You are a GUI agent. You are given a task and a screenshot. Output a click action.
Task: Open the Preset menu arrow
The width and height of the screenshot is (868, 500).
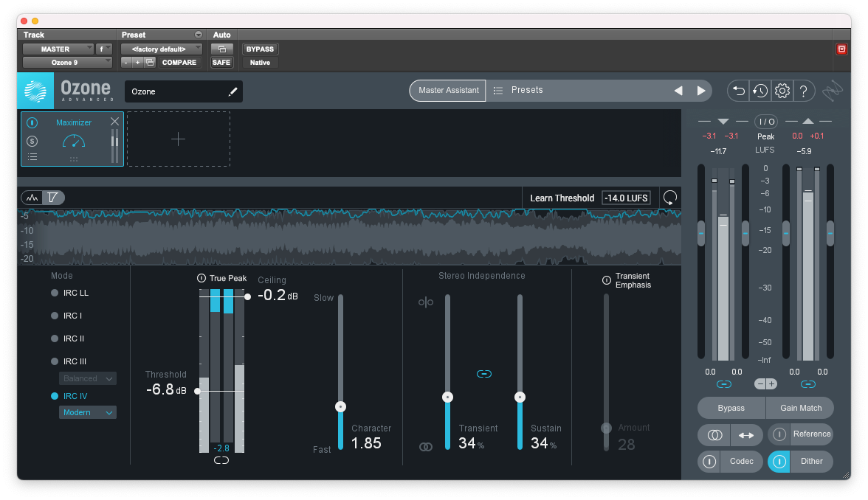[x=198, y=35]
